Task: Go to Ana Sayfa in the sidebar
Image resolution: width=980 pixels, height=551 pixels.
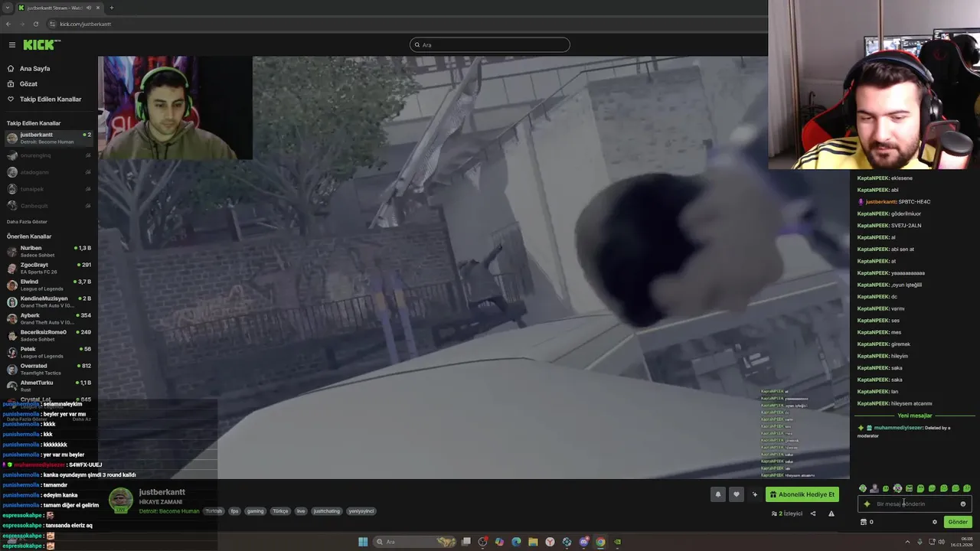Action: 34,68
